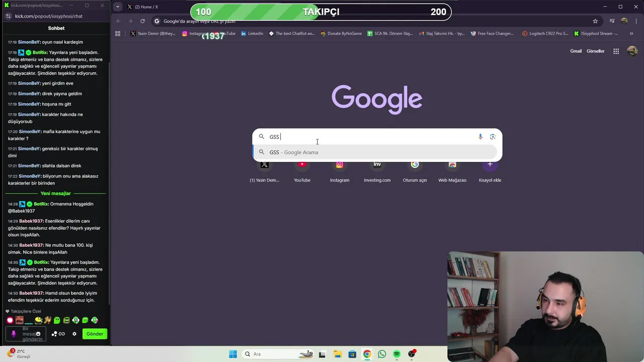Open Spotify from the taskbar
This screenshot has width=644, height=362.
(396, 354)
